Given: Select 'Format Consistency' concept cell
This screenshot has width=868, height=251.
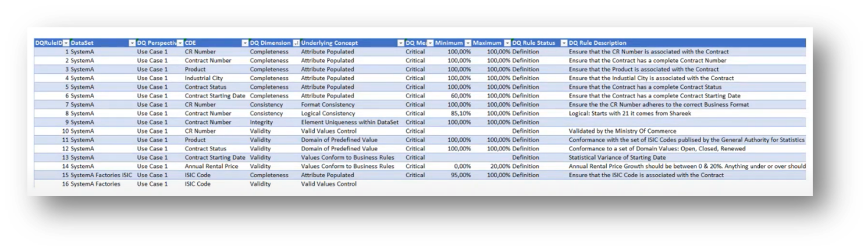Looking at the screenshot, I should pos(328,105).
